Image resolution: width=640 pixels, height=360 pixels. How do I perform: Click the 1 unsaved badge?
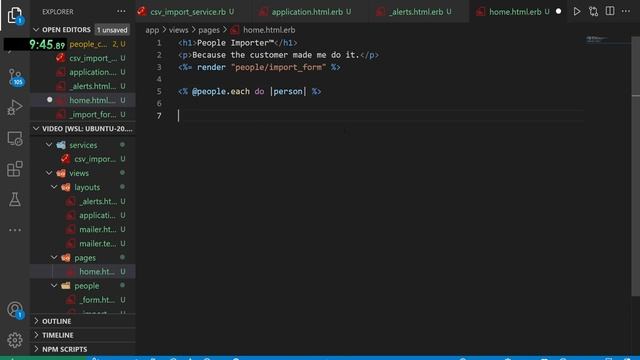(x=112, y=30)
